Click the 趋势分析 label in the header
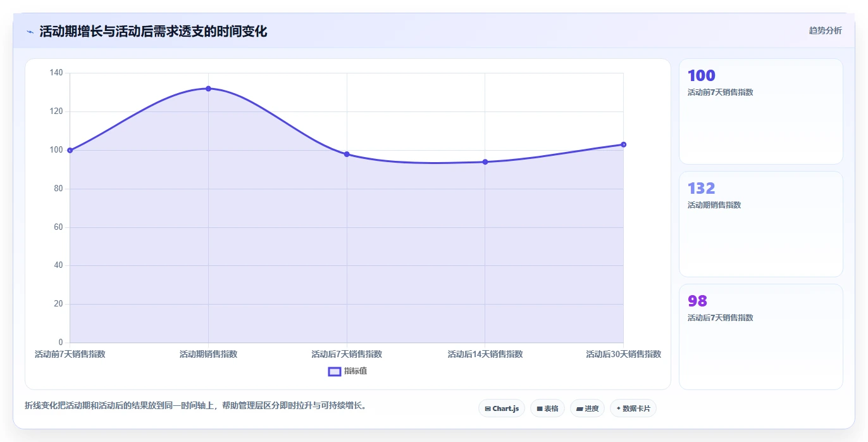The image size is (868, 442). click(825, 30)
